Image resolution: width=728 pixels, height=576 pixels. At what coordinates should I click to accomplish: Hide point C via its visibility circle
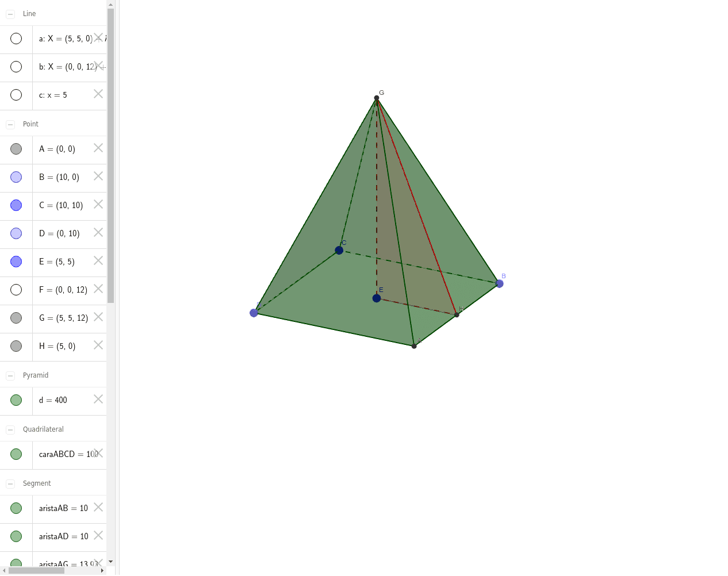coord(16,205)
